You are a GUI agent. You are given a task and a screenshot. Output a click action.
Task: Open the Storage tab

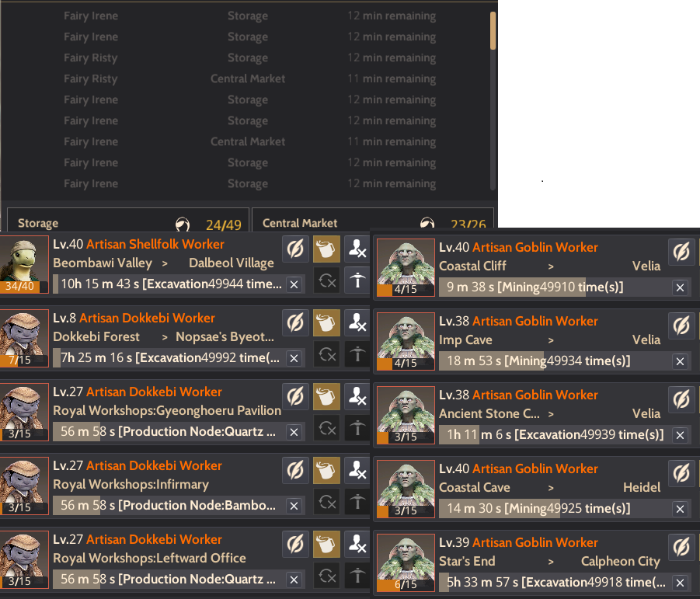(128, 221)
